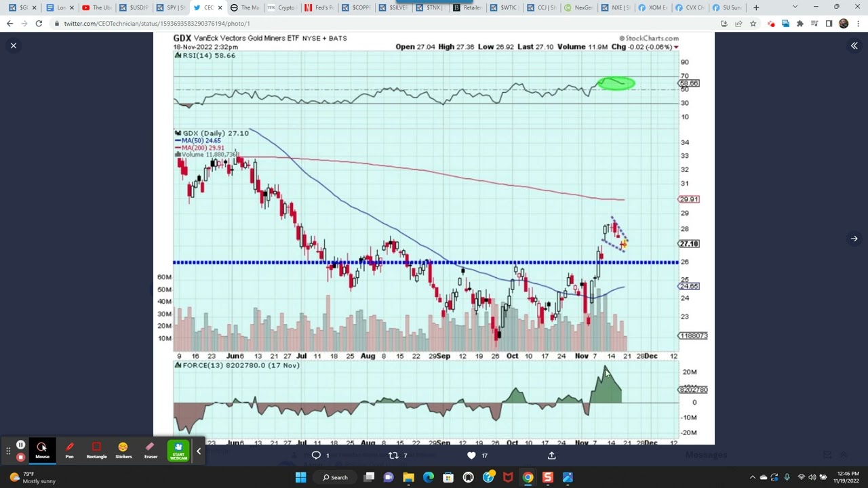Open Task View on the taskbar
This screenshot has width=868, height=488.
[369, 477]
